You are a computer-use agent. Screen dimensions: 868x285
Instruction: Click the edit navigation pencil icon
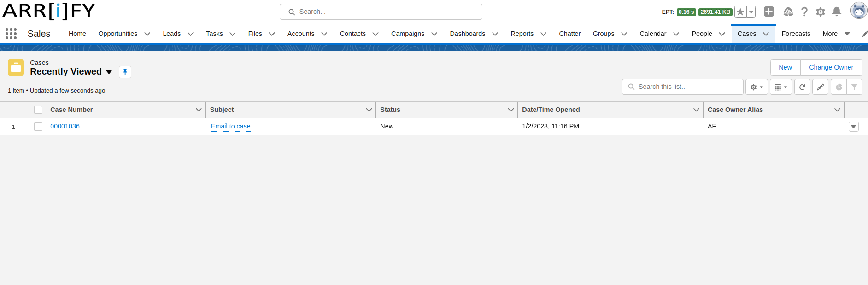(864, 34)
